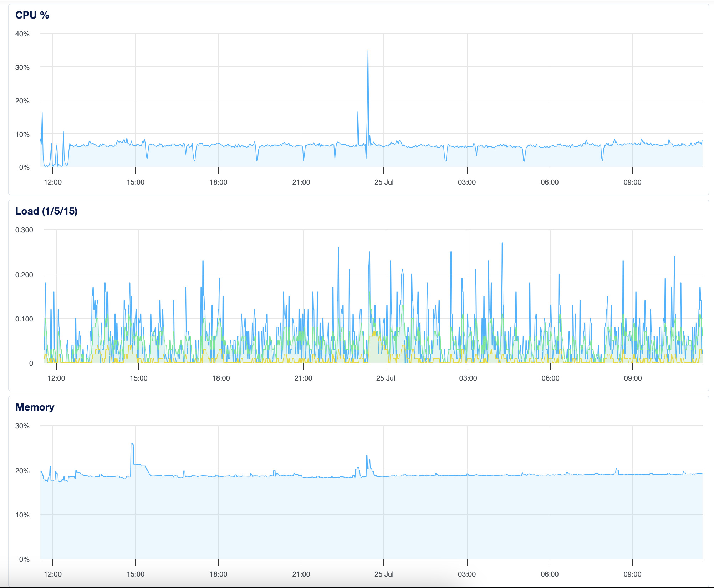
Task: Click the '12:00' tick label under the Load chart
Action: [56, 378]
